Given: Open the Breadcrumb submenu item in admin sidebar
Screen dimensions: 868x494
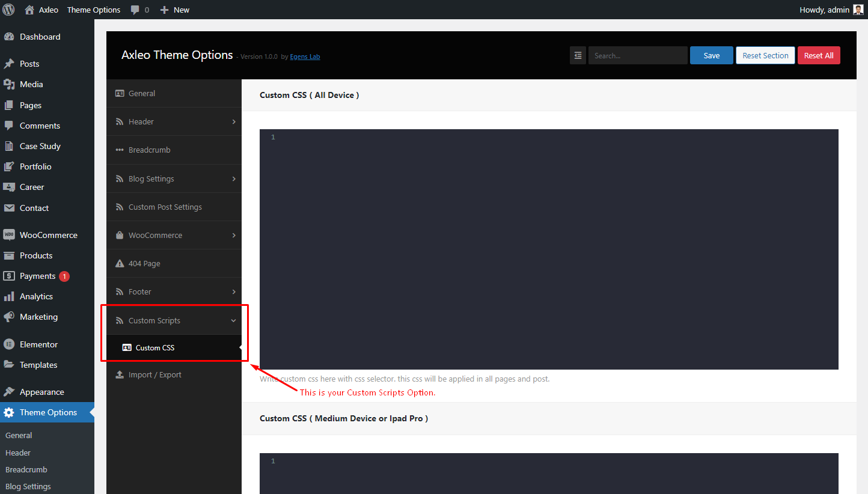Looking at the screenshot, I should 26,469.
